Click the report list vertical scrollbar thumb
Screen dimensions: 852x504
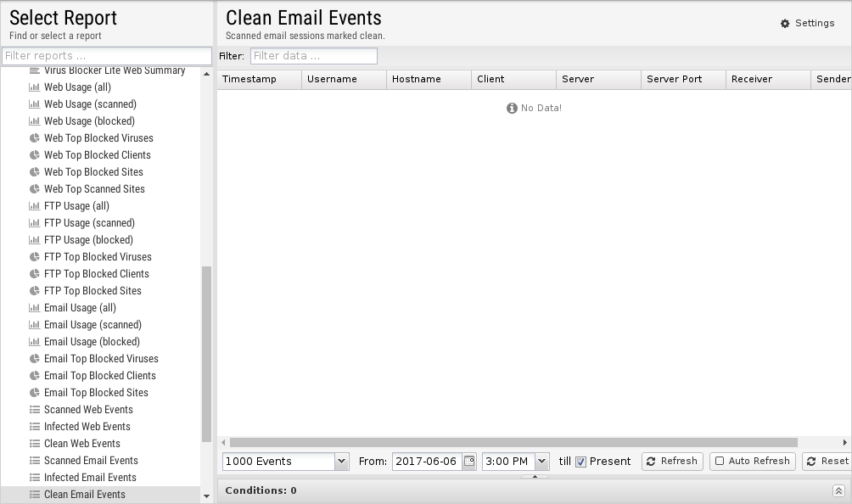click(x=206, y=354)
